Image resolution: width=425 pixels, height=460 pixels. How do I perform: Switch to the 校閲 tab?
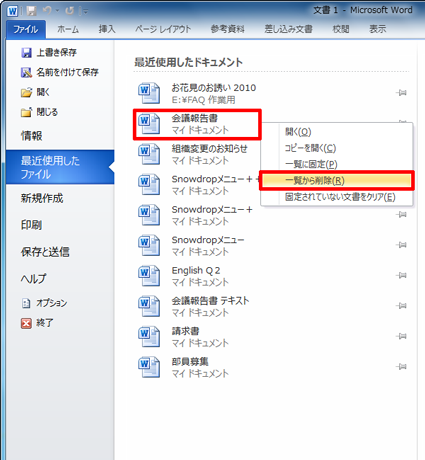tap(341, 29)
